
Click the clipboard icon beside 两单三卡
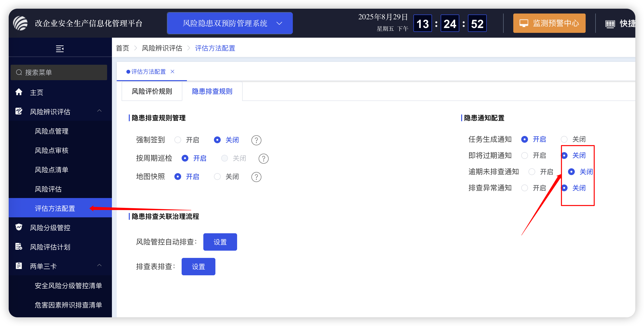pyautogui.click(x=19, y=266)
